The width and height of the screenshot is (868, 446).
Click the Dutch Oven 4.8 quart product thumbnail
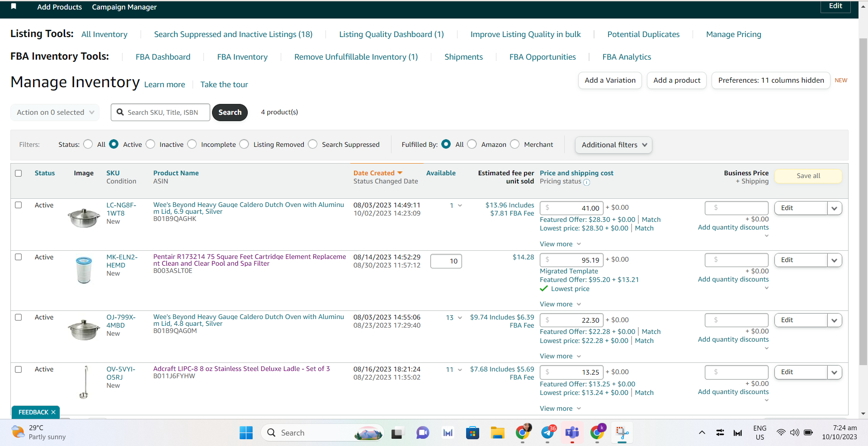tap(84, 329)
